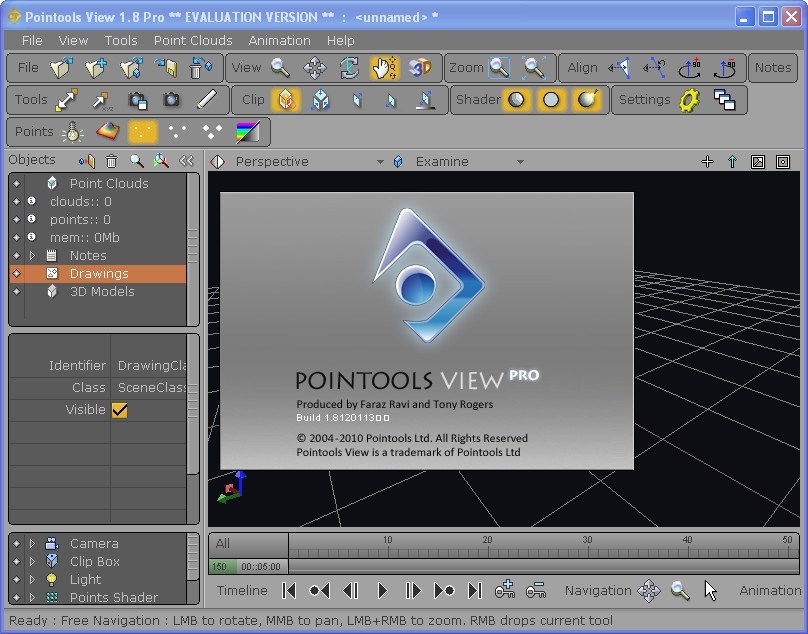This screenshot has width=808, height=634.
Task: Select the View magnifier zoom tool
Action: pos(280,68)
